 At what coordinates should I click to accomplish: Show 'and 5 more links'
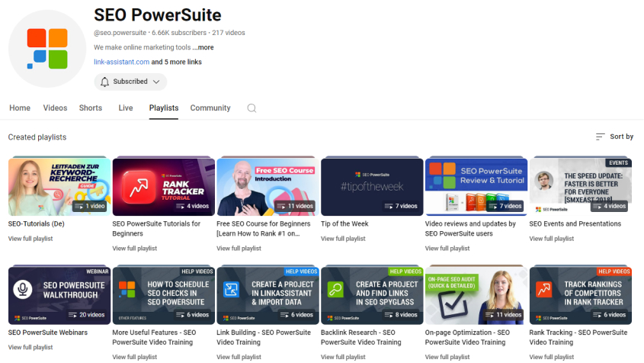pyautogui.click(x=177, y=62)
